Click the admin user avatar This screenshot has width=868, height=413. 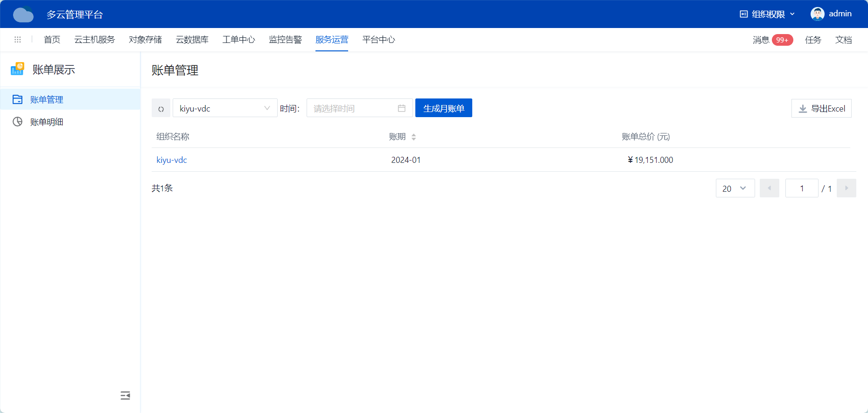click(x=817, y=14)
